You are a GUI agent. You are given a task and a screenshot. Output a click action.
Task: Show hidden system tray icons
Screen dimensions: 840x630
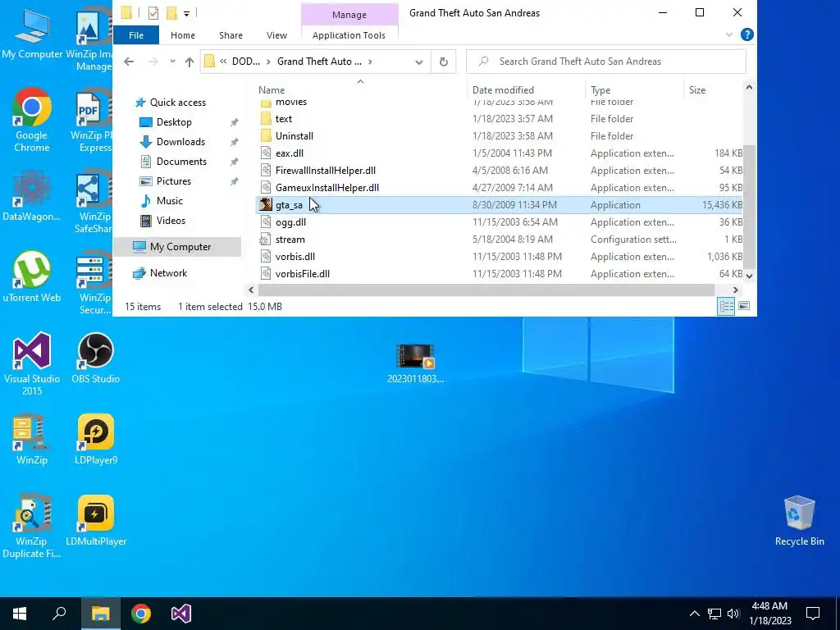(x=694, y=614)
